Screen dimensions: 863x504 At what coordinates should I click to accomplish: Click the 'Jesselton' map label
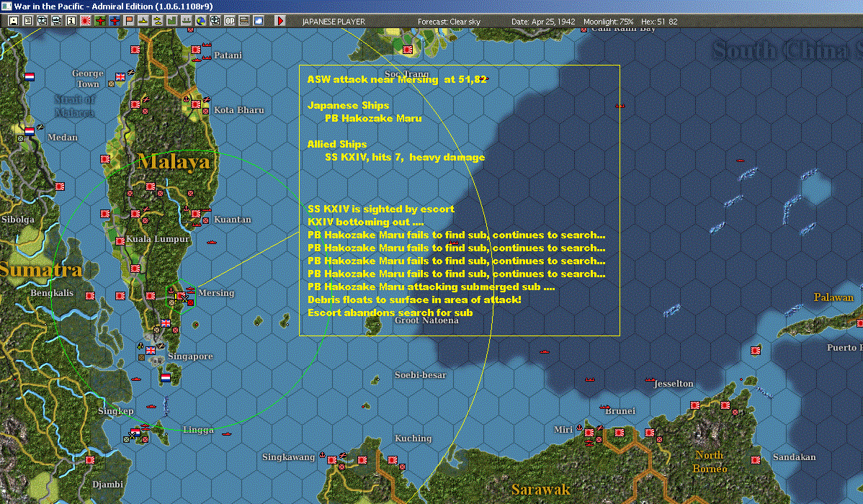[674, 384]
